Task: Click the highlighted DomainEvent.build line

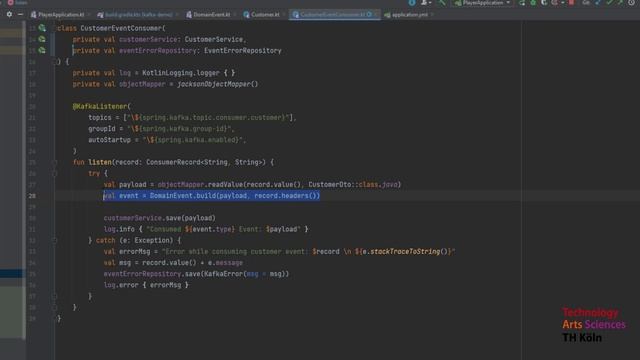Action: (211, 196)
